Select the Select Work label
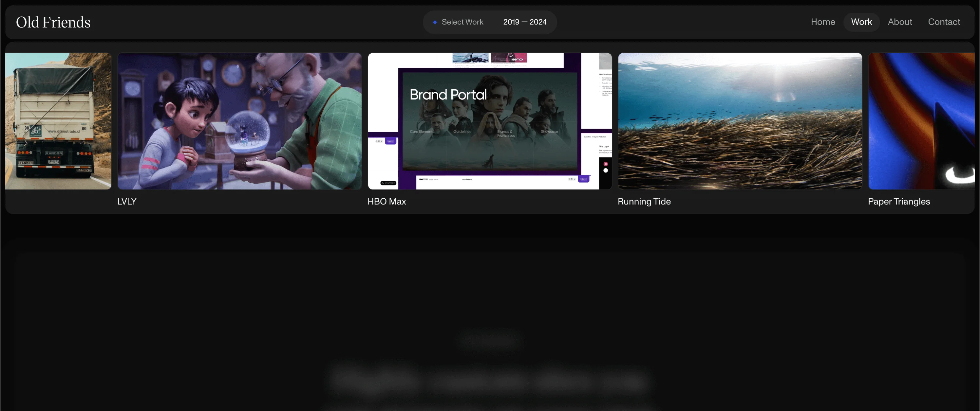 coord(462,22)
